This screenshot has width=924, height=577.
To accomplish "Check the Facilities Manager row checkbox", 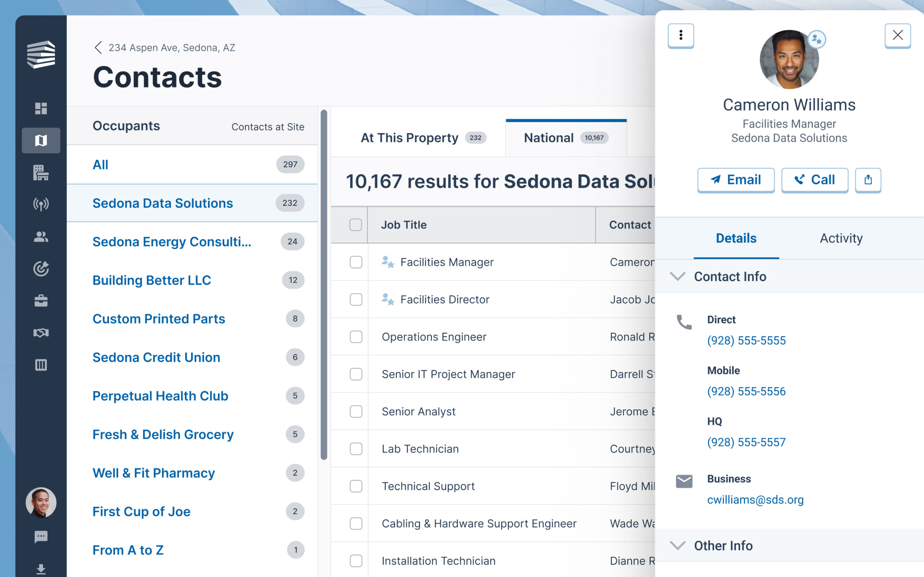I will 356,262.
